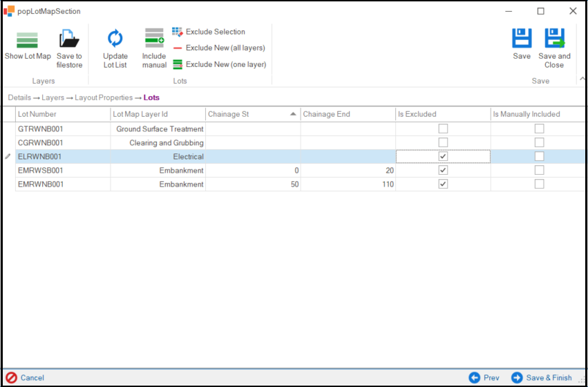Maximize the popLotMapSection window
588x387 pixels.
click(x=541, y=11)
